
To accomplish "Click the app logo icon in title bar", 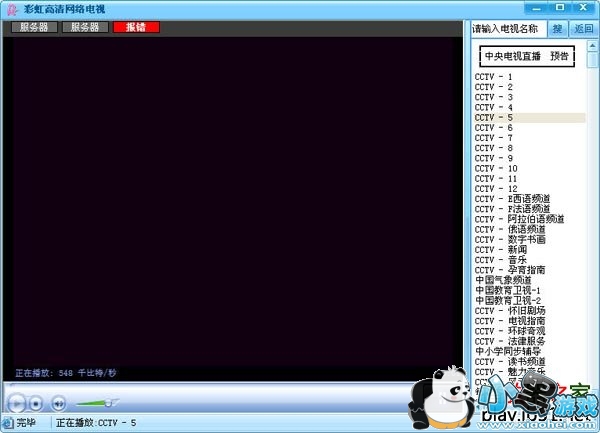I will click(12, 9).
